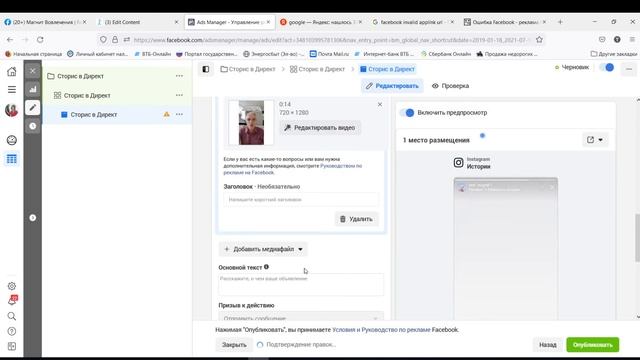The image size is (640, 360).
Task: Click the warning triangle on the ad row
Action: coord(167,114)
